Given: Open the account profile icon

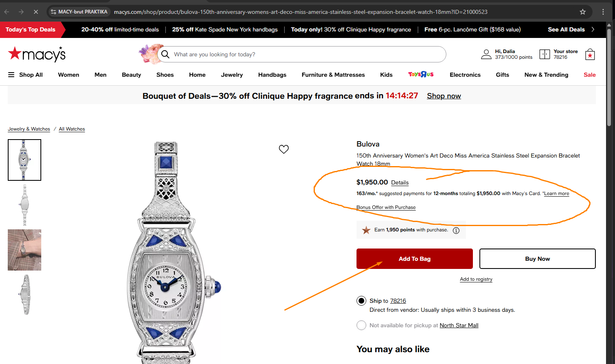Looking at the screenshot, I should point(486,54).
